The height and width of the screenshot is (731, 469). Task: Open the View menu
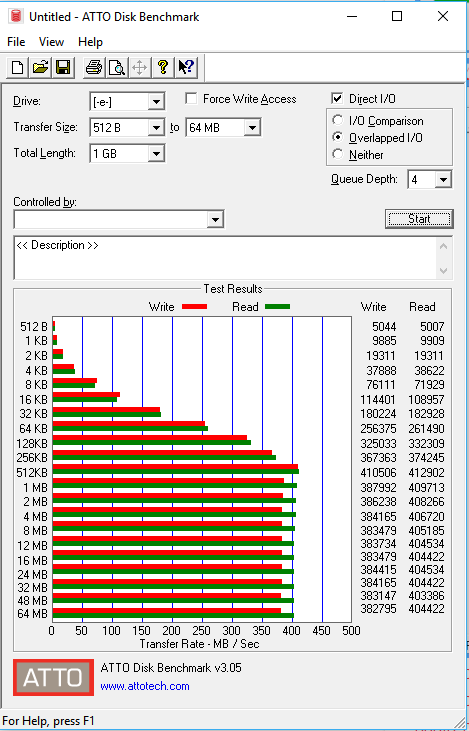point(51,42)
